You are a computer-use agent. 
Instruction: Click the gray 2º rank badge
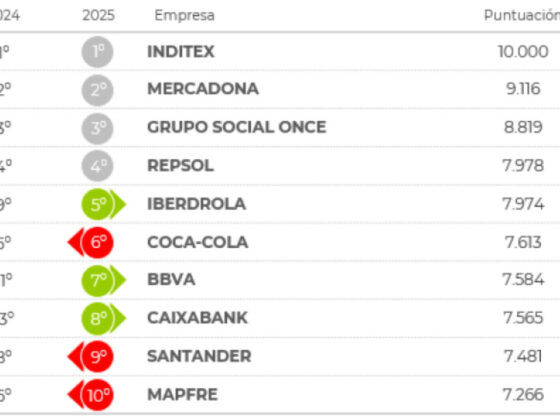(x=98, y=90)
